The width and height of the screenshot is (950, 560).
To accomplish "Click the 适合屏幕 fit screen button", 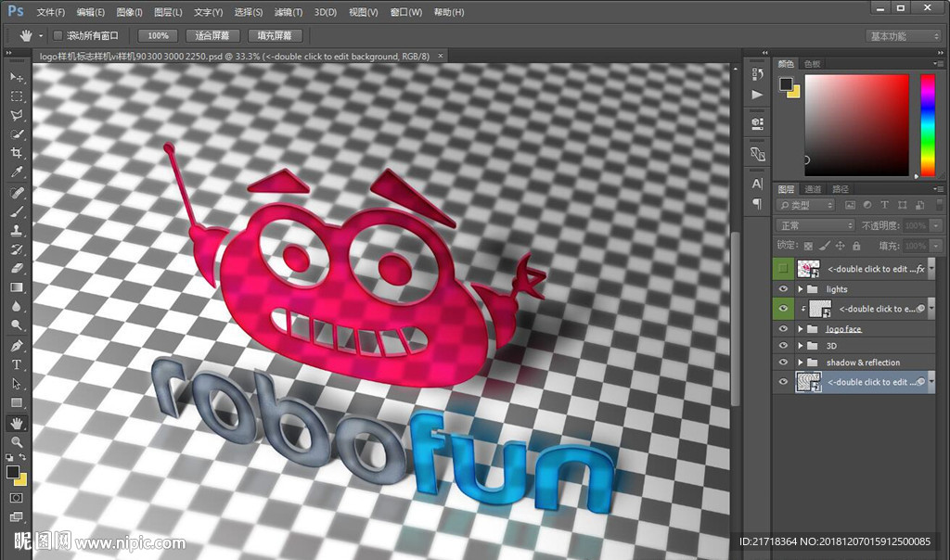I will [x=212, y=36].
